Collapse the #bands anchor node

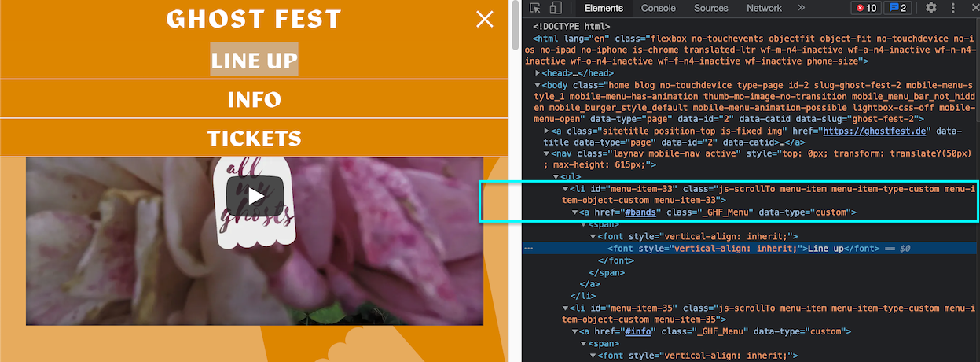coord(575,212)
